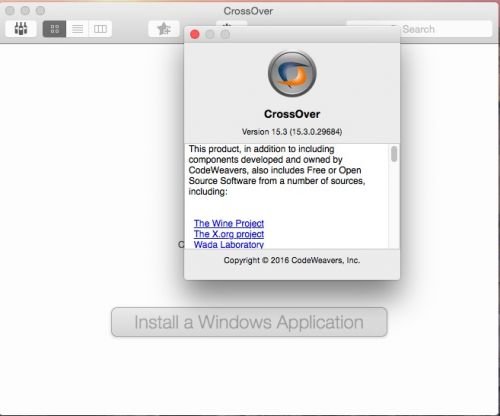Click the Search field in CrossOver window

click(x=419, y=29)
